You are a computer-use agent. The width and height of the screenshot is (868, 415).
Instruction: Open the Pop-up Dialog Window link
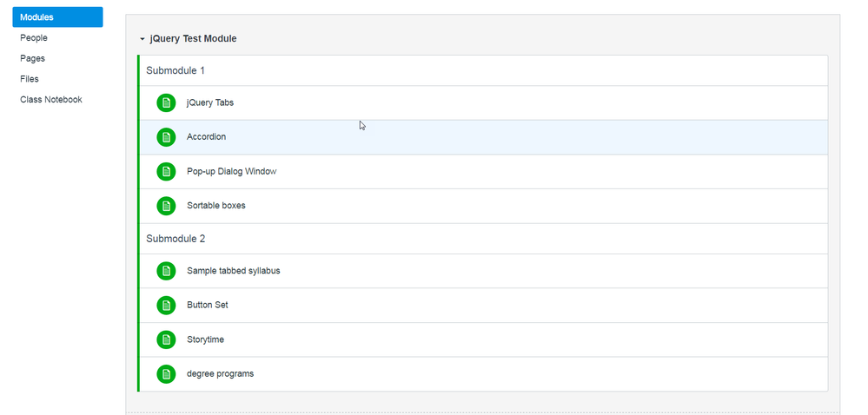pyautogui.click(x=231, y=172)
